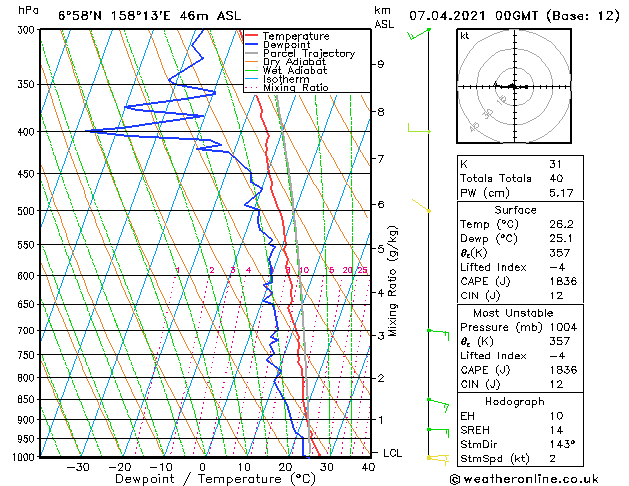Screen dimensions: 629x486
Task: Click the yellow wind barb at 500 hPa
Action: [x=421, y=205]
